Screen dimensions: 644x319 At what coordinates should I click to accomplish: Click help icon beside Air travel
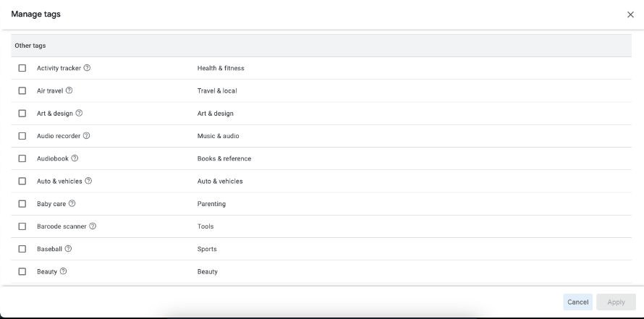[x=70, y=90]
